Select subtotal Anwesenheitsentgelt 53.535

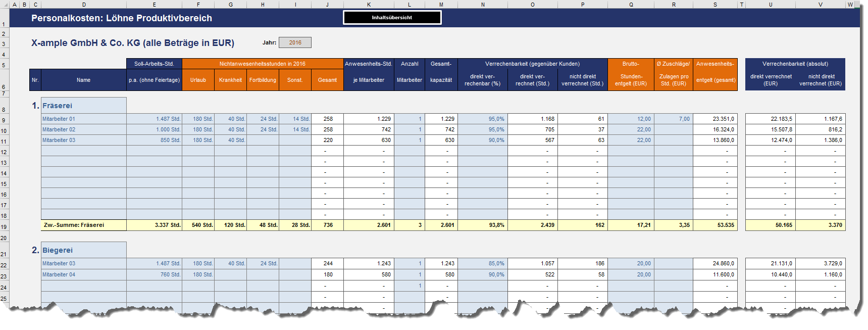click(715, 225)
